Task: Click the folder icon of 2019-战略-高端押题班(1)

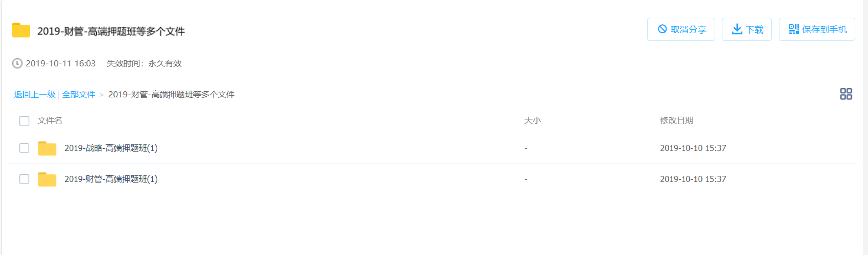Action: pyautogui.click(x=47, y=148)
